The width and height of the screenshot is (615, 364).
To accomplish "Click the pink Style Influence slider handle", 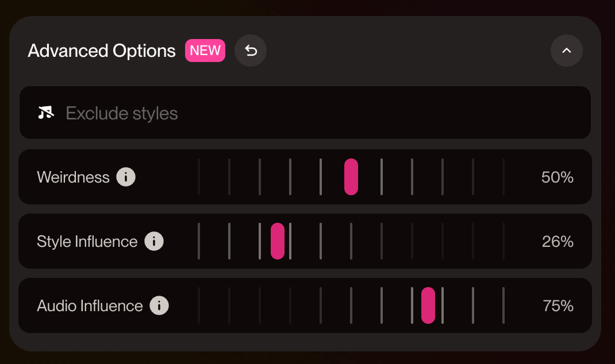I will pos(278,241).
